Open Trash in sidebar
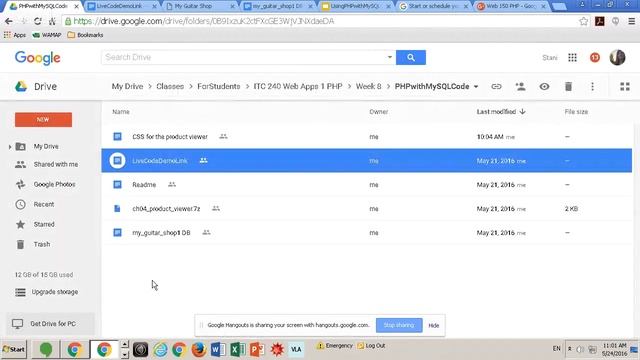 (42, 244)
